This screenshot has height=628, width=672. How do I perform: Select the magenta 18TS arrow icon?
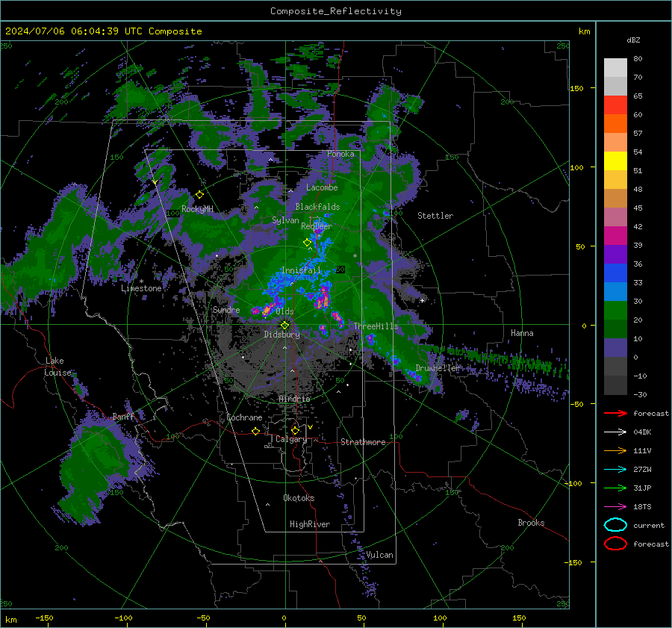click(615, 507)
